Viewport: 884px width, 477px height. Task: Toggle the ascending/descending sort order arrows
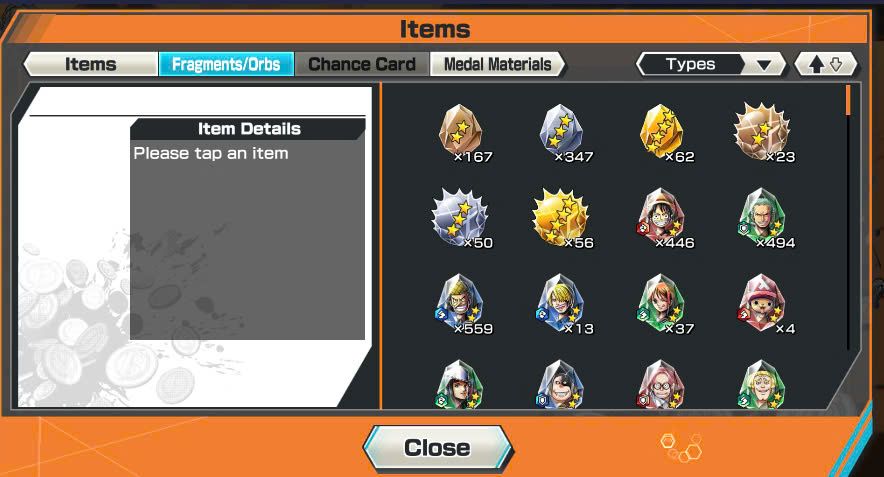(826, 64)
